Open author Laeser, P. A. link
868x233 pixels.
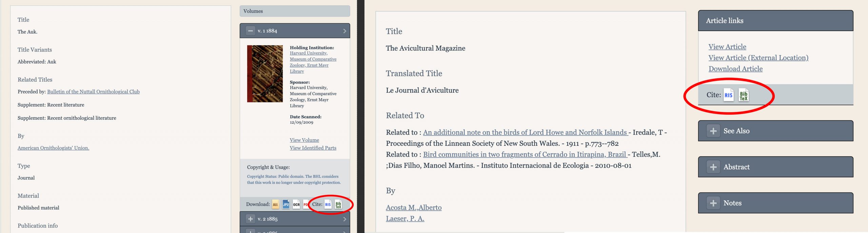coord(405,218)
